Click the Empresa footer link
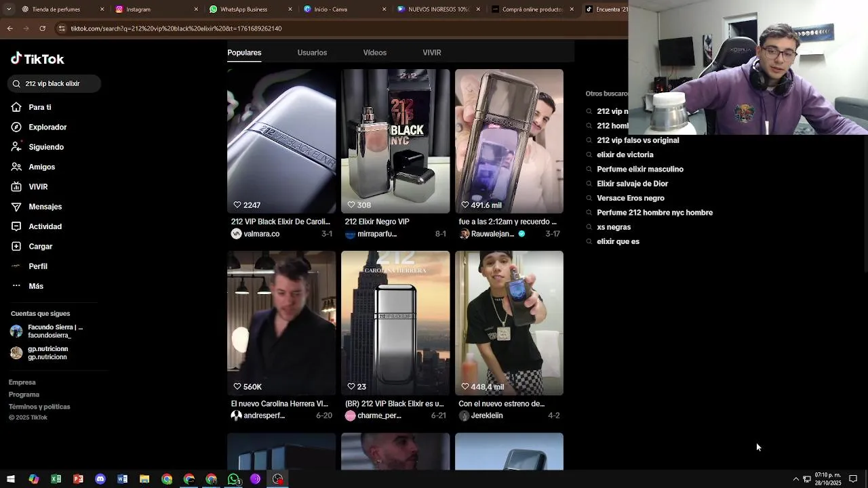868x488 pixels. (x=22, y=382)
